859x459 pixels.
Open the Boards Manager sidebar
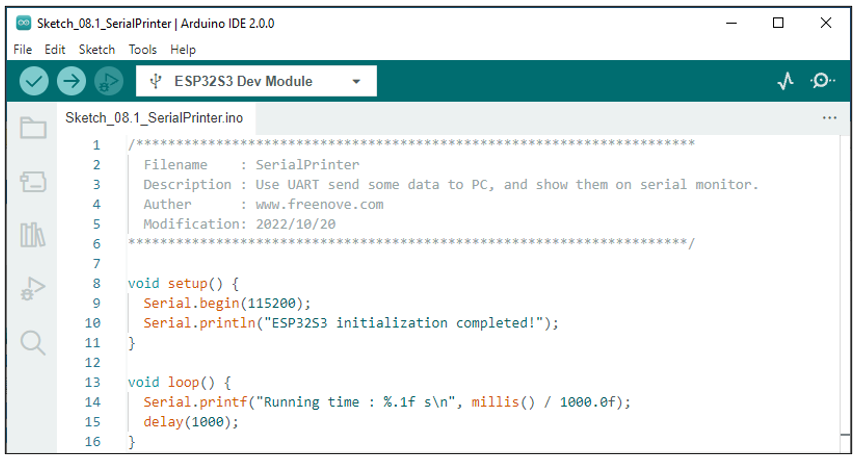33,181
